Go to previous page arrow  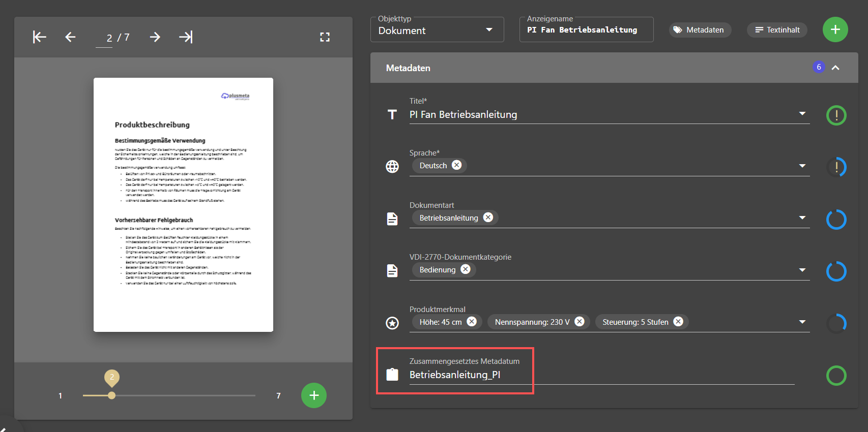pyautogui.click(x=70, y=37)
